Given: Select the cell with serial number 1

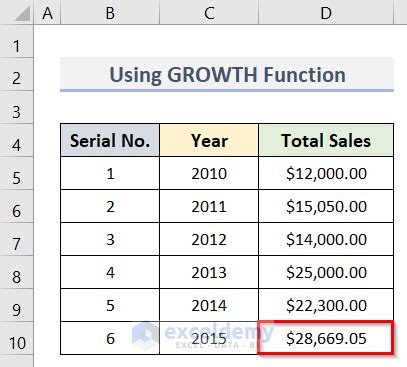Looking at the screenshot, I should click(110, 173).
